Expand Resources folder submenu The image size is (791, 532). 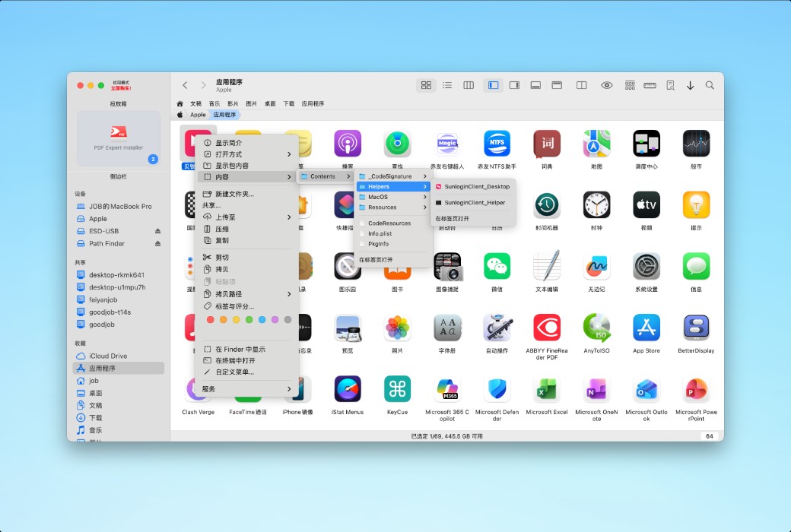pyautogui.click(x=393, y=207)
